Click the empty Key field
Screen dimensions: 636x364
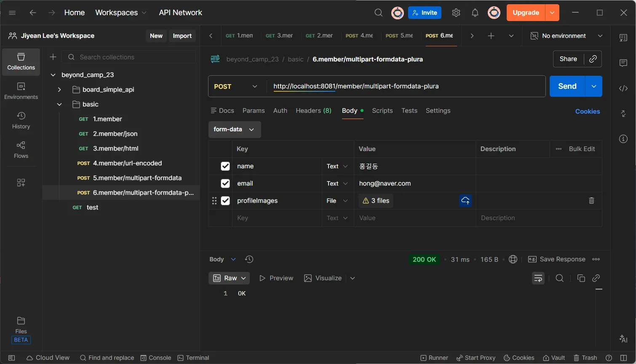pyautogui.click(x=277, y=218)
